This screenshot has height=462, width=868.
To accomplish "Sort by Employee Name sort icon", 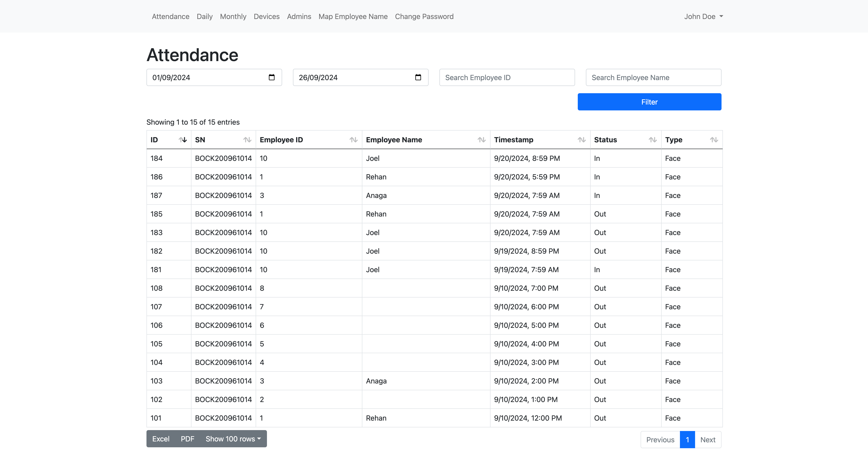I will (x=481, y=140).
